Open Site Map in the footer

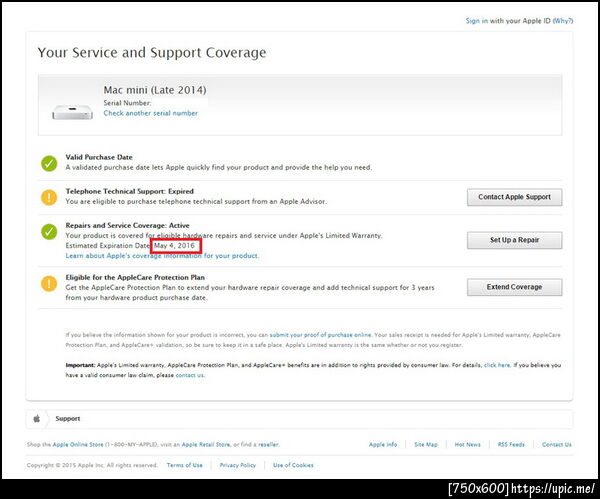[426, 445]
